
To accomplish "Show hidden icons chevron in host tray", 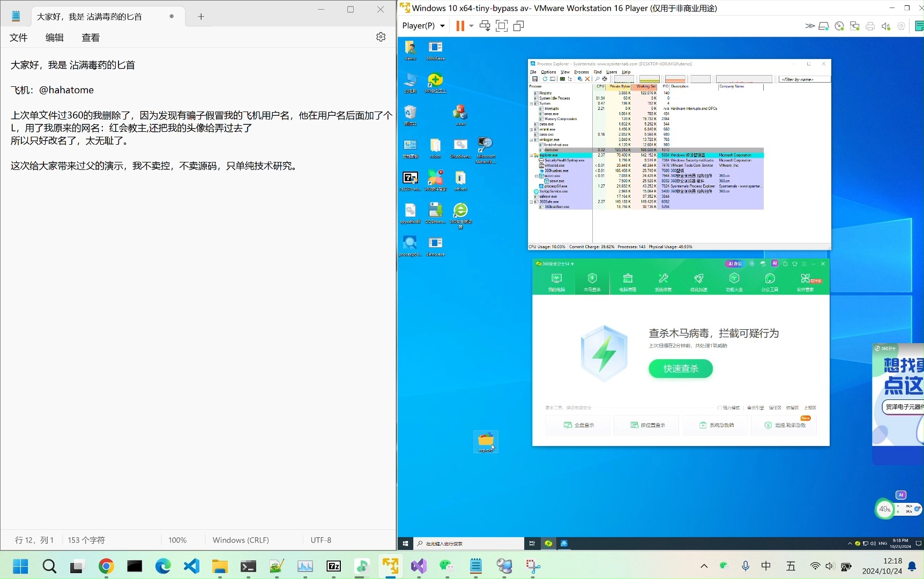I will tap(704, 566).
